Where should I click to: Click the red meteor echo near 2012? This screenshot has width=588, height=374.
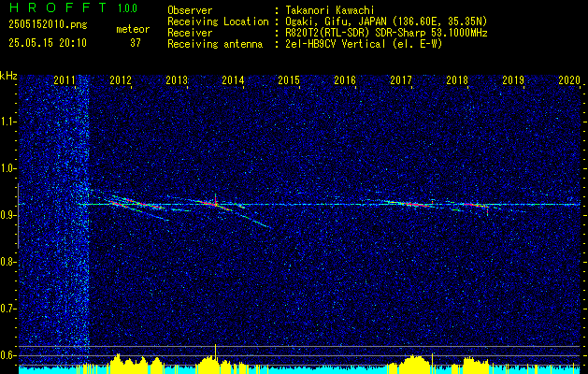136,205
